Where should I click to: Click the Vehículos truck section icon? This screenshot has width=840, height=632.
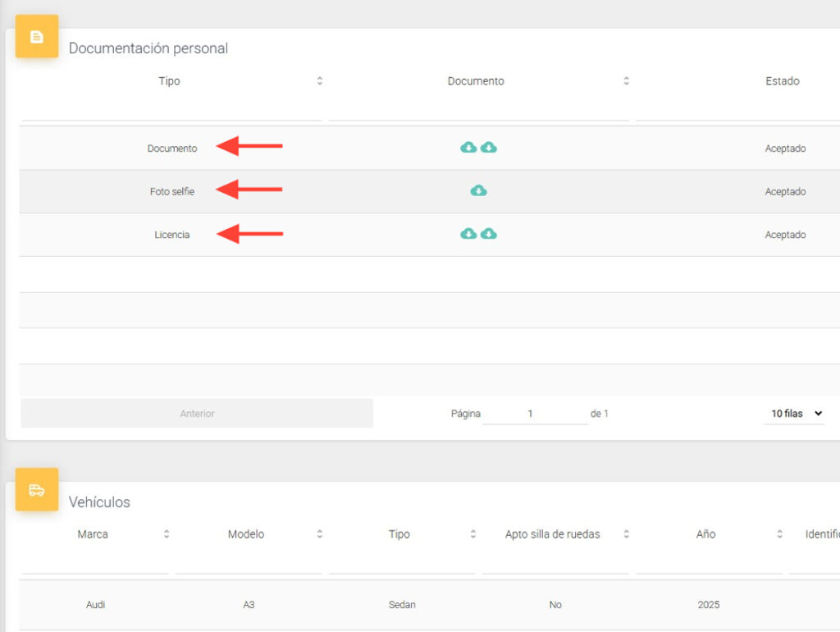coord(37,490)
